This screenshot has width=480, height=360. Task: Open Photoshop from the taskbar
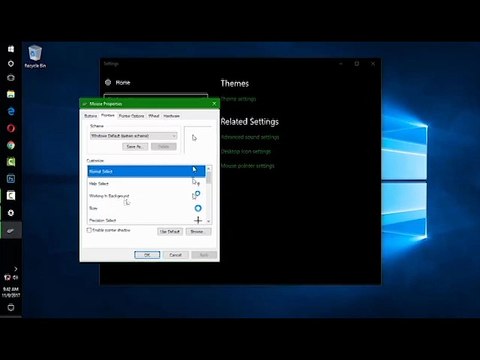[x=11, y=179]
